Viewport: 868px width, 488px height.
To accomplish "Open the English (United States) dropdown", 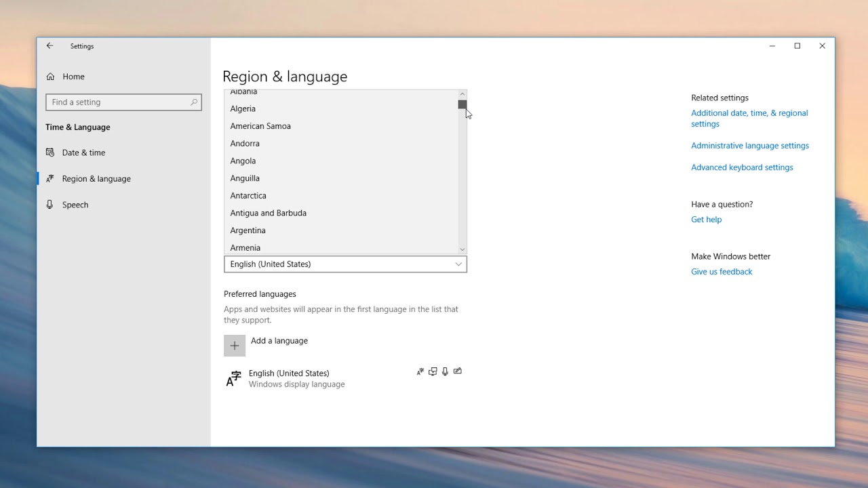I will [x=345, y=264].
